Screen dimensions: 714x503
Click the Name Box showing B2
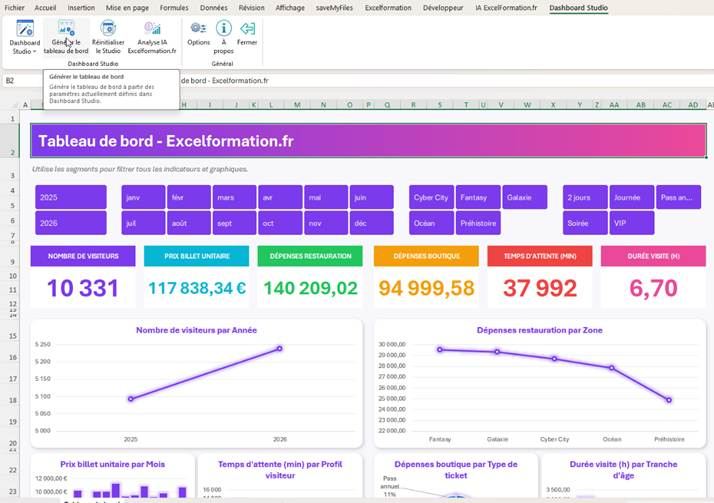point(23,81)
